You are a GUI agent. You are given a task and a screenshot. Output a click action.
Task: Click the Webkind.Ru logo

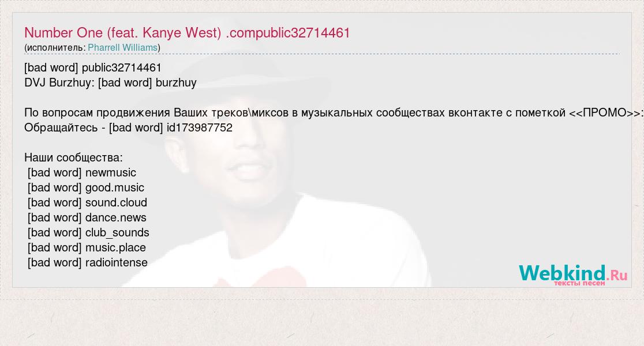pyautogui.click(x=573, y=273)
